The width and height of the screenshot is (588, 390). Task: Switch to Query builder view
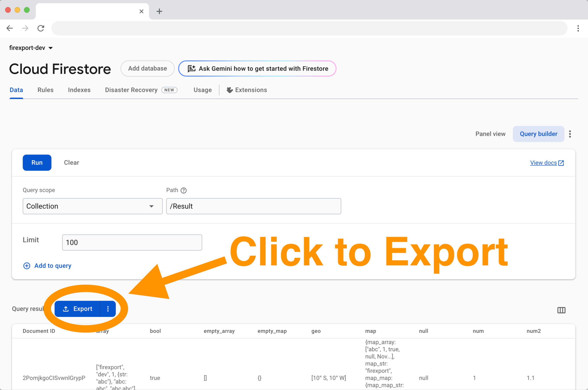click(x=538, y=134)
